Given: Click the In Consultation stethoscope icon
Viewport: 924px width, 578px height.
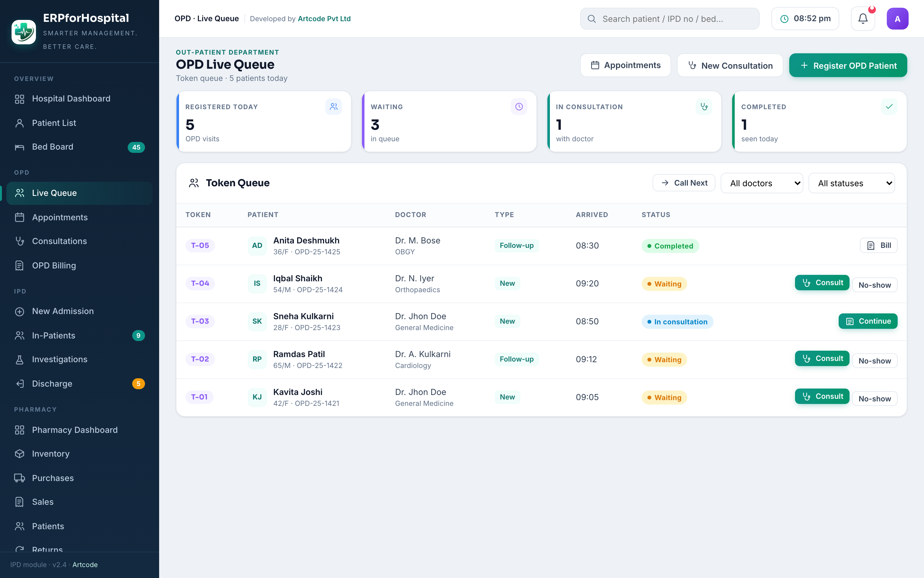Looking at the screenshot, I should click(704, 107).
